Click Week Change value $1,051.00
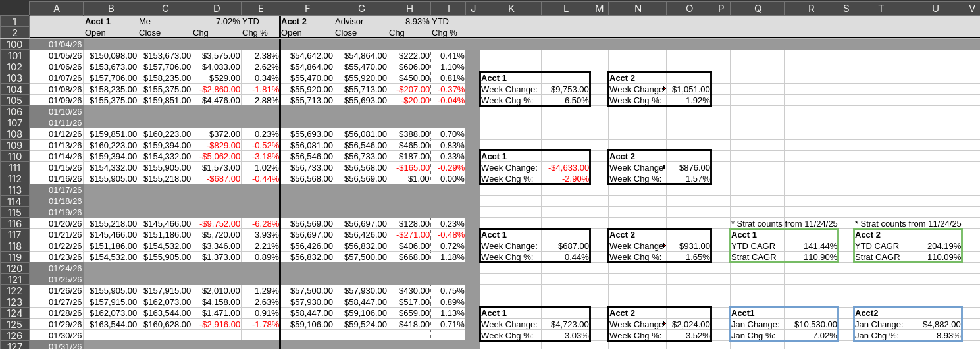 [x=688, y=90]
